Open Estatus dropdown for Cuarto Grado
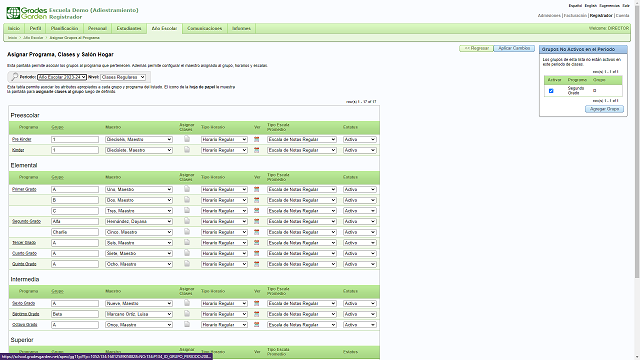The width and height of the screenshot is (640, 360). 360,253
